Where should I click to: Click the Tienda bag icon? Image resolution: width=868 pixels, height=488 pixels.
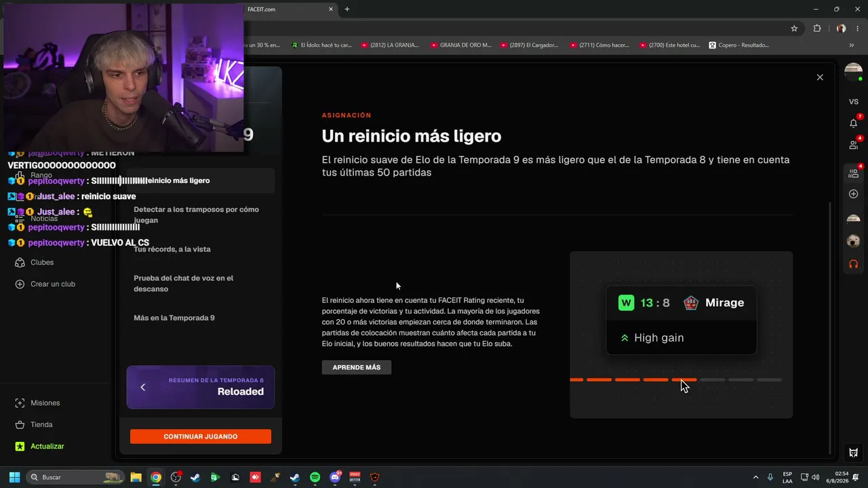point(20,424)
